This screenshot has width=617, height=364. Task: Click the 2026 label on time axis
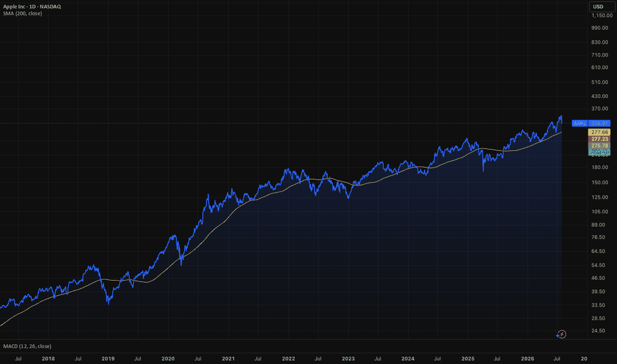click(x=527, y=359)
